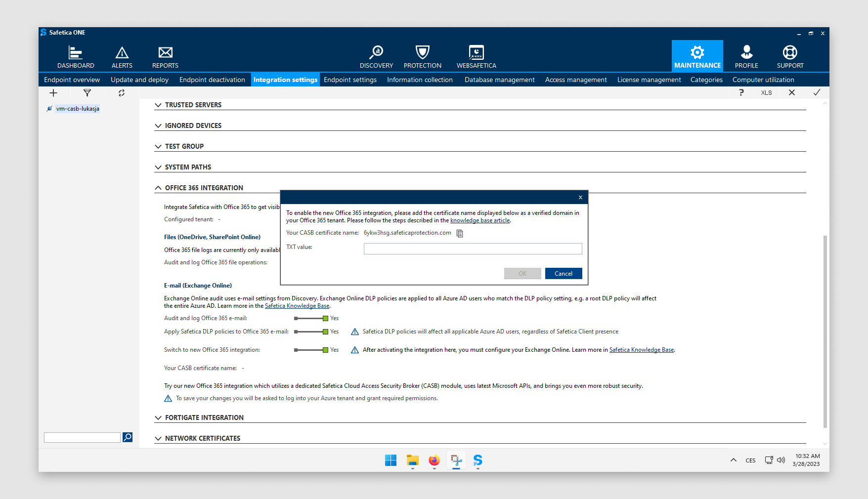Click the tree search input box
Viewport: 868px width, 499px height.
pyautogui.click(x=82, y=437)
